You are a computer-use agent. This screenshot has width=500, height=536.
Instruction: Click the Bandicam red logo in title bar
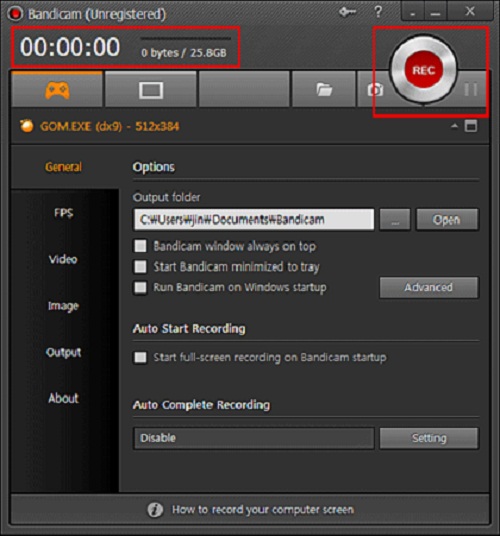click(x=15, y=14)
